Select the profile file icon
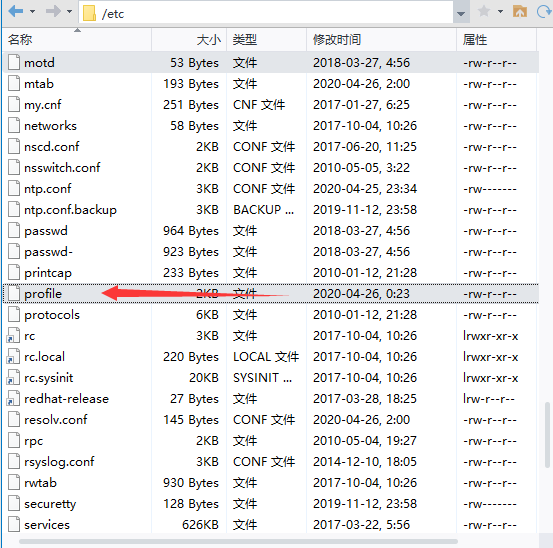Image resolution: width=553 pixels, height=548 pixels. click(x=14, y=293)
